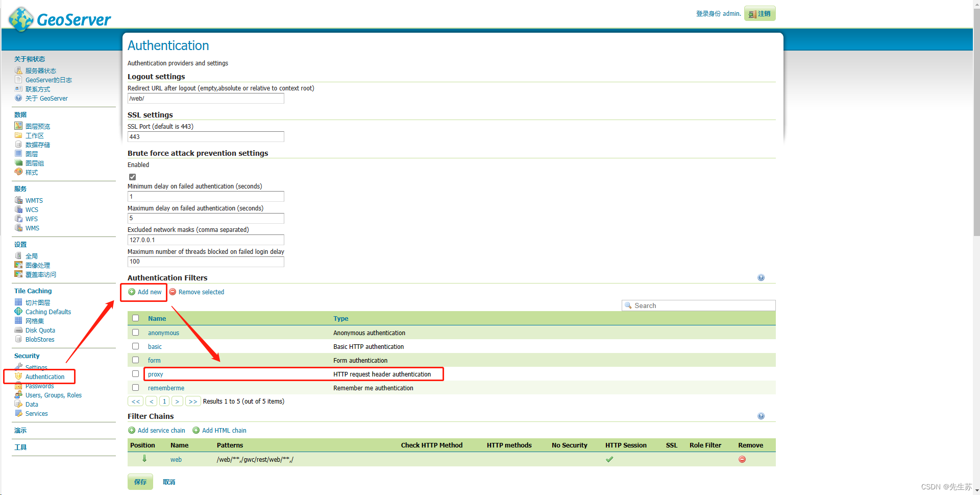Open the 图像处理 settings page

[37, 265]
